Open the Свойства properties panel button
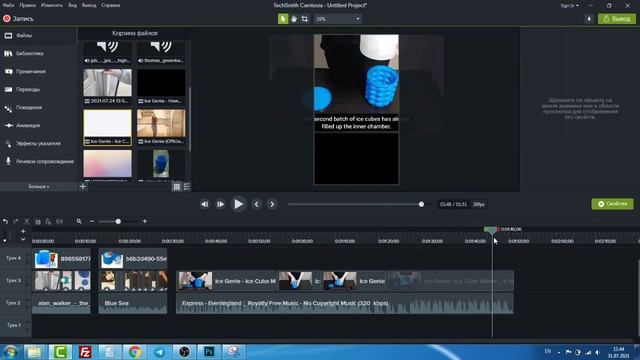Viewport: 640px width, 360px height. click(612, 204)
